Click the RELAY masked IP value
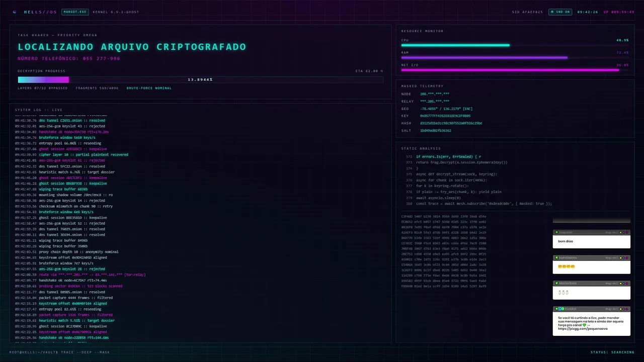 435,101
